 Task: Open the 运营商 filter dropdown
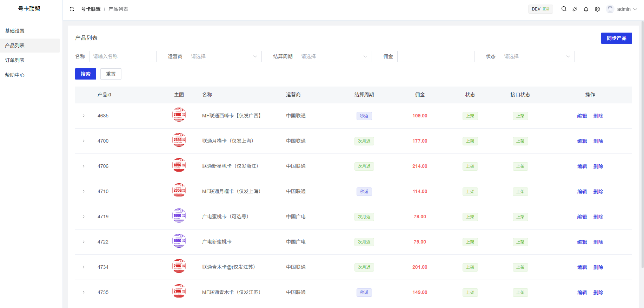[x=224, y=56]
